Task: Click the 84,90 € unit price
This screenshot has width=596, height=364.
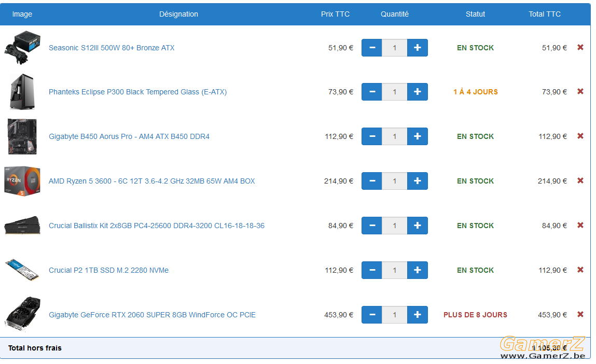Action: [x=341, y=226]
